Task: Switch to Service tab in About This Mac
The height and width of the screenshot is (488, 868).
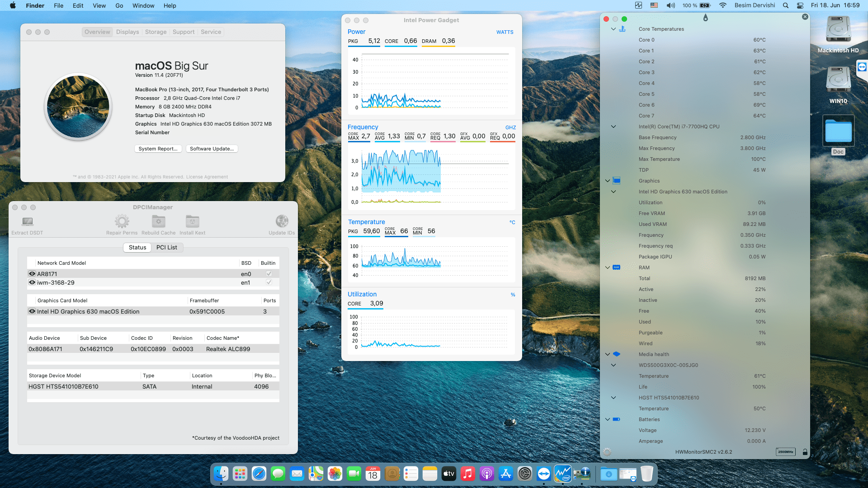Action: tap(211, 32)
